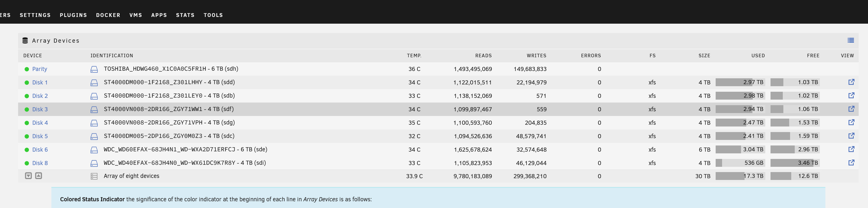Toggle the Array Devices list view icon
Screen dimensions: 868x208
[x=850, y=40]
